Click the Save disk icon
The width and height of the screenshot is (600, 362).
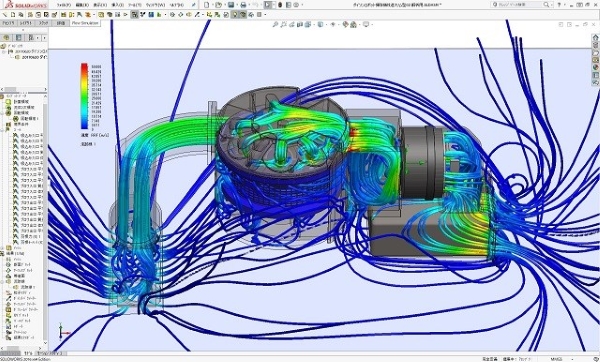231,5
